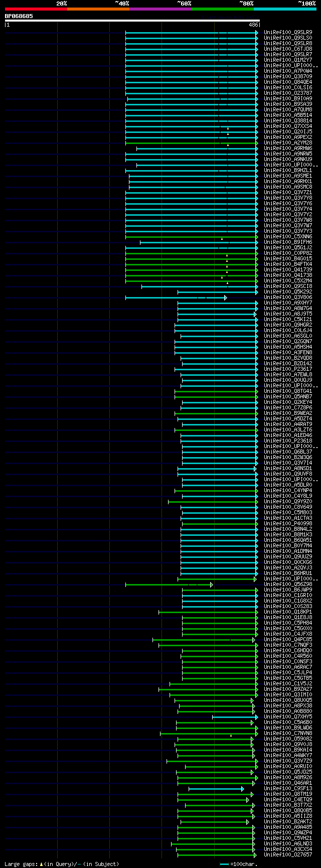Select hit label UniRef100_Q3V7Y3
Screen dimensions: 321x868
pos(288,231)
